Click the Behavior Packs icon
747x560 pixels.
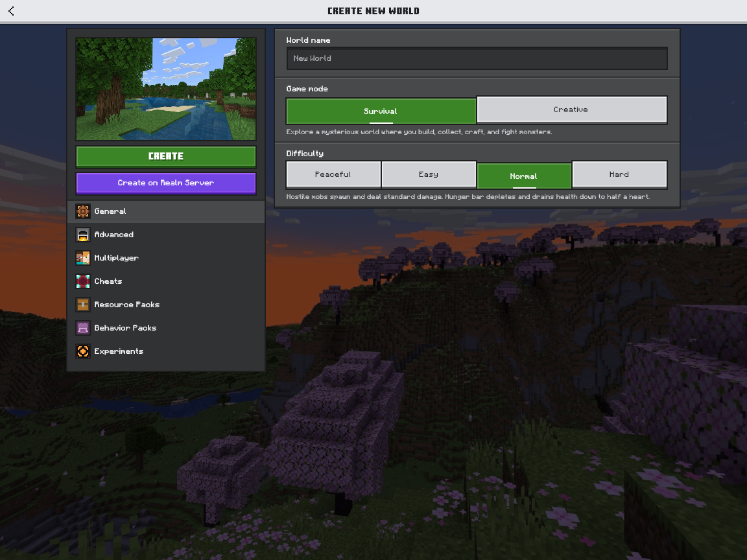tap(82, 328)
